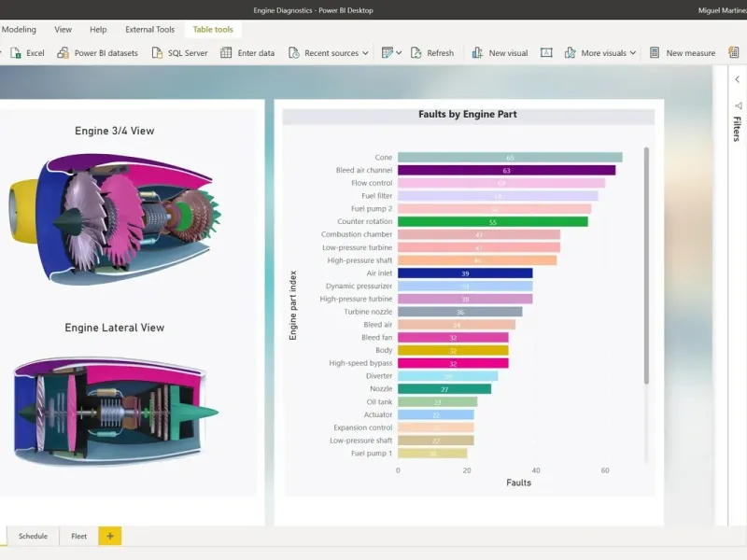
Task: Click the Diverter axis label
Action: coord(379,376)
